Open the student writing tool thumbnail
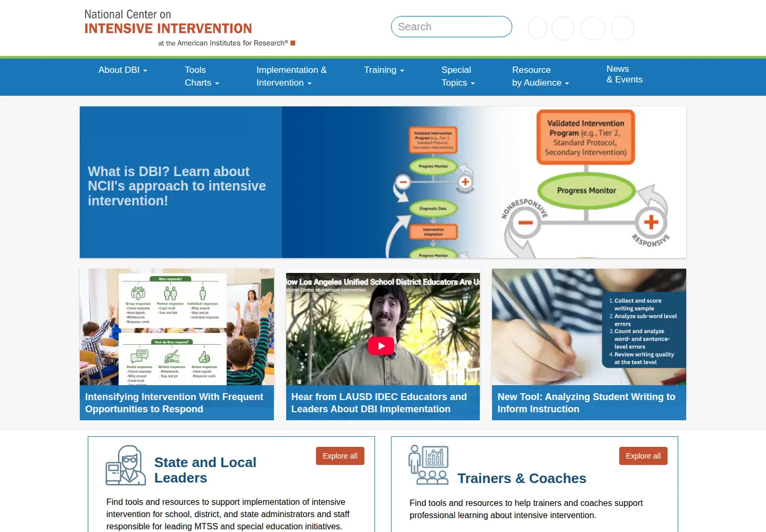Image resolution: width=766 pixels, height=532 pixels. click(589, 327)
